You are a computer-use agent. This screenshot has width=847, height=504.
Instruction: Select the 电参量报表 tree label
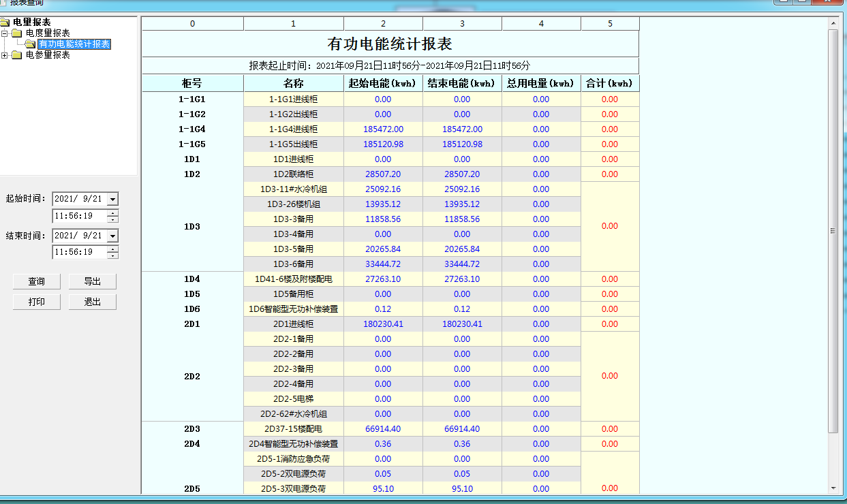pos(48,55)
